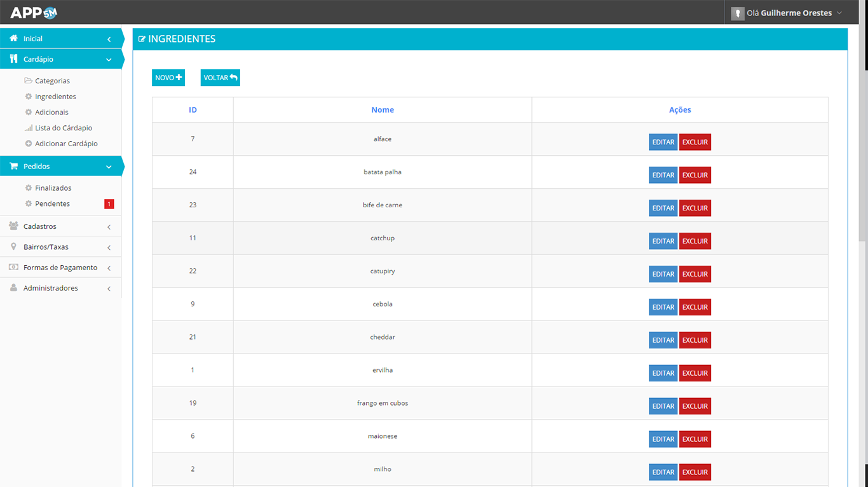Click the folder icon beside Categorias
This screenshot has width=868, height=487.
[28, 81]
